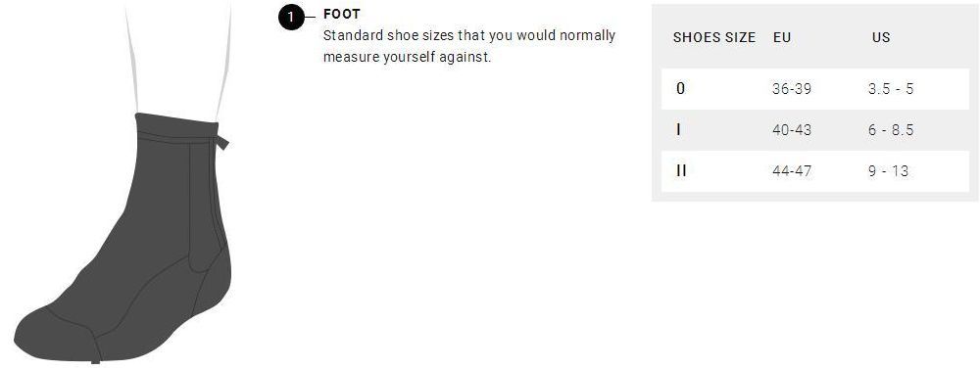Click the EU column header

click(x=782, y=37)
